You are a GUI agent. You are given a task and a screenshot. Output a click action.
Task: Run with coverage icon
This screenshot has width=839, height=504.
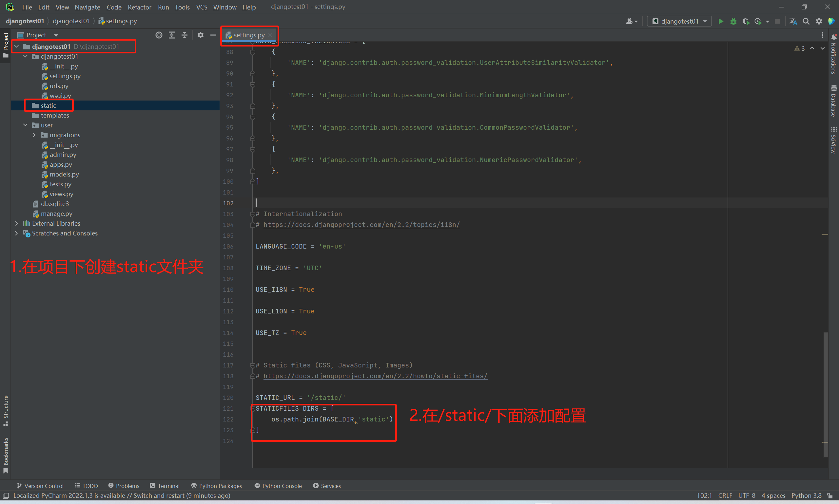(746, 21)
